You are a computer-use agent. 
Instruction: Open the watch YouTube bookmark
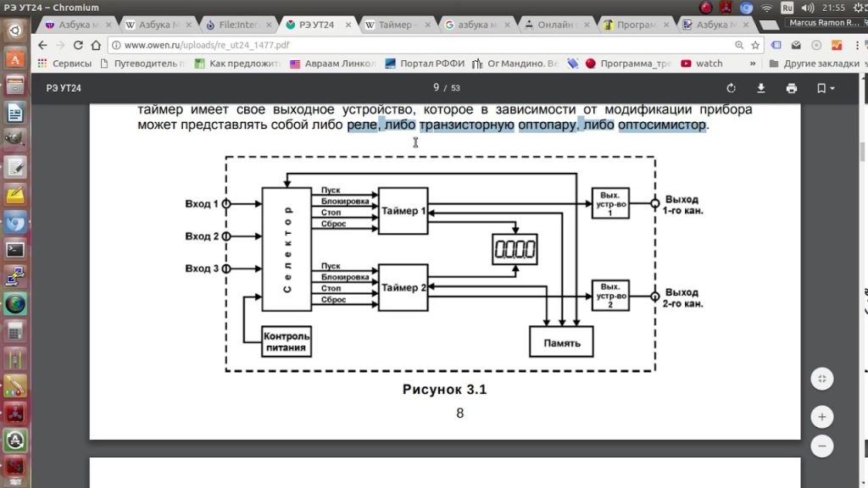(x=702, y=64)
